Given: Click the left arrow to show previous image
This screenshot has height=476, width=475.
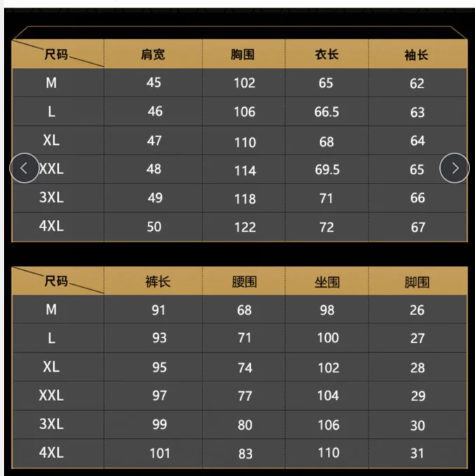Looking at the screenshot, I should click(x=25, y=168).
